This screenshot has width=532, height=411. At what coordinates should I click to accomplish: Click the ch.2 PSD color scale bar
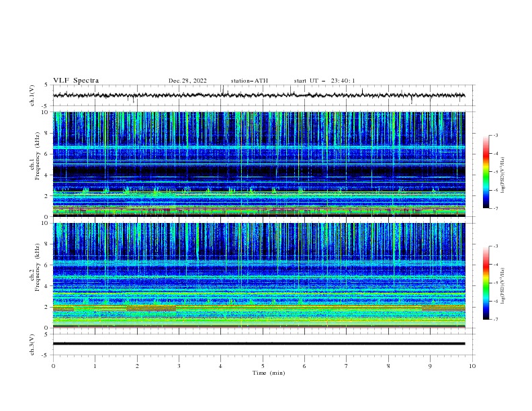(486, 283)
